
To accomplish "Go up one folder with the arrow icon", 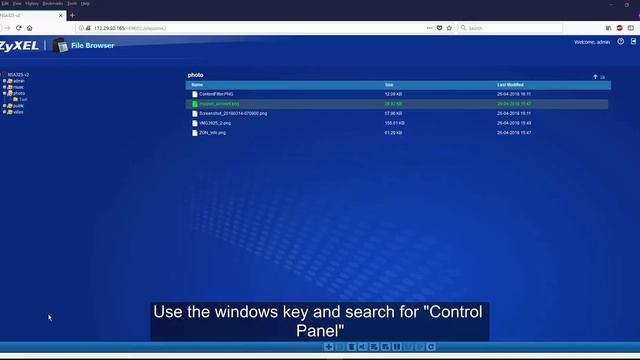I will coord(595,77).
